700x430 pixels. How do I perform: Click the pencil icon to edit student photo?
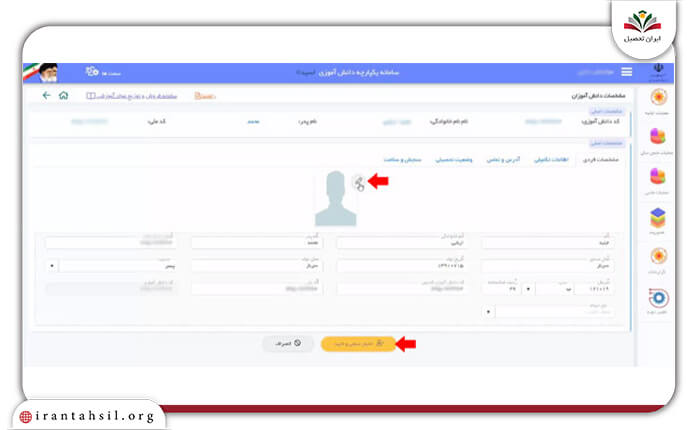[x=359, y=182]
